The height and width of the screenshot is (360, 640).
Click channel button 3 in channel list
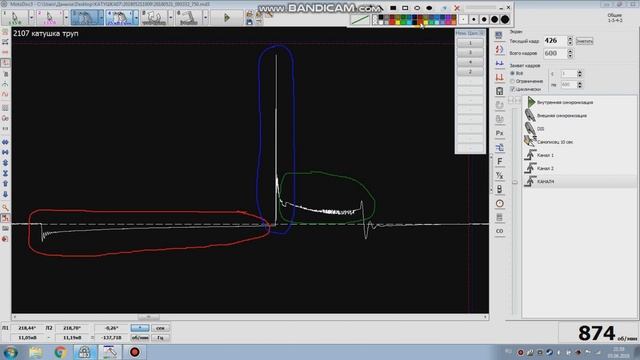[470, 53]
